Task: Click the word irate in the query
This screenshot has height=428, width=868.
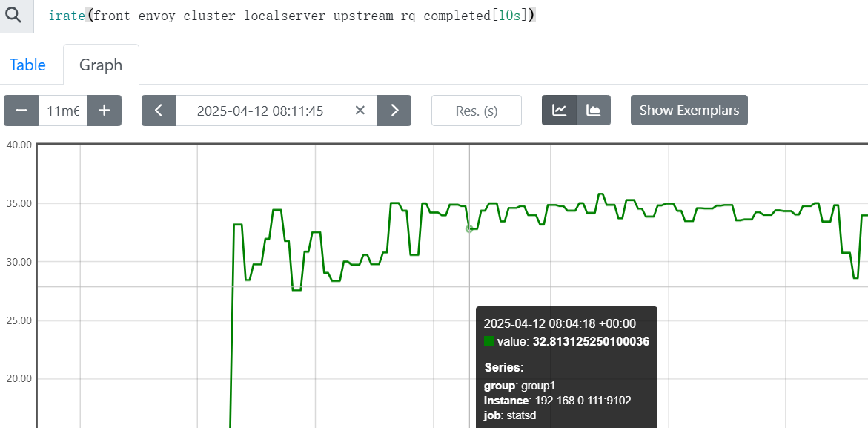Action: click(x=66, y=16)
